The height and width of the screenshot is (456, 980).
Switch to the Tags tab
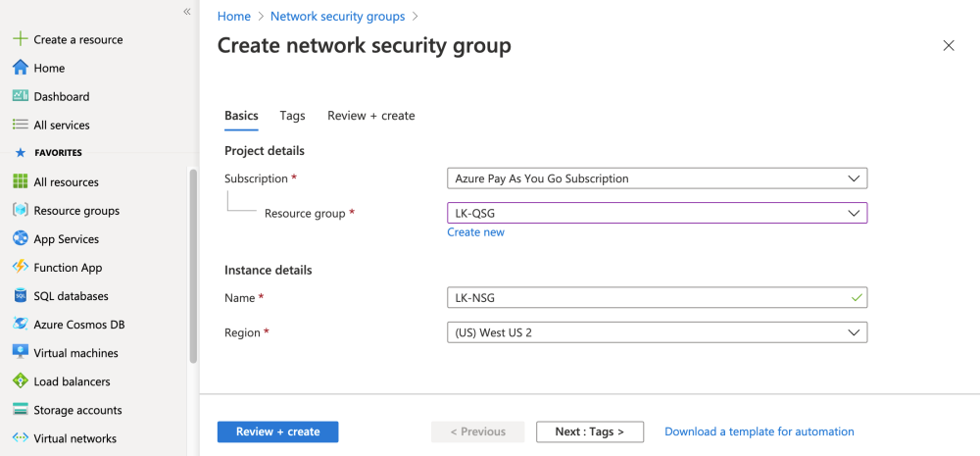[x=292, y=116]
